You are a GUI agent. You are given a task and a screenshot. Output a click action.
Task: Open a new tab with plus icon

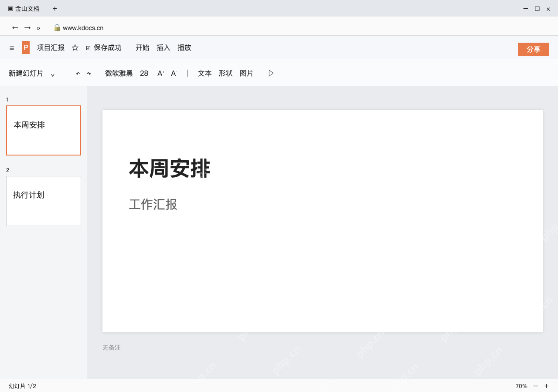click(55, 9)
